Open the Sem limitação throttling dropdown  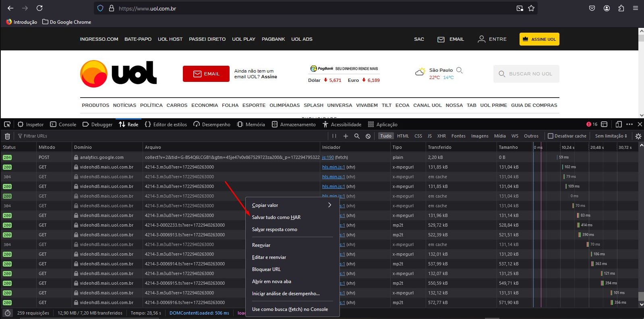click(611, 136)
